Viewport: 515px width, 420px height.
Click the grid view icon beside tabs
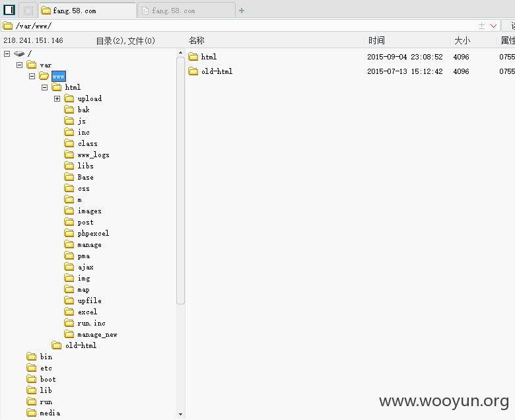[28, 11]
